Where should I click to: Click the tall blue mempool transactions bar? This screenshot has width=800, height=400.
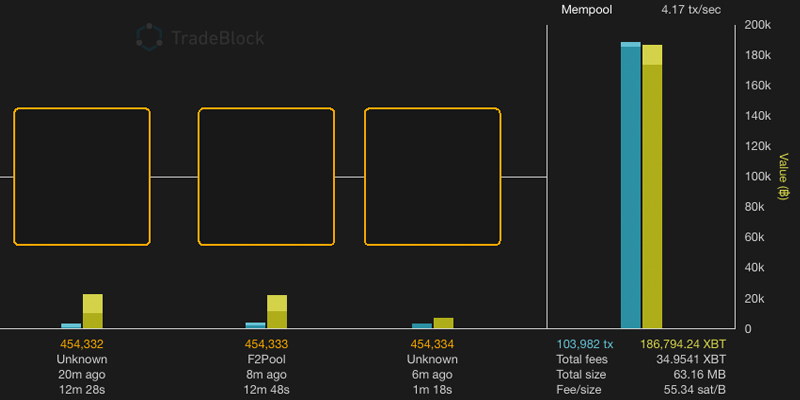click(630, 187)
